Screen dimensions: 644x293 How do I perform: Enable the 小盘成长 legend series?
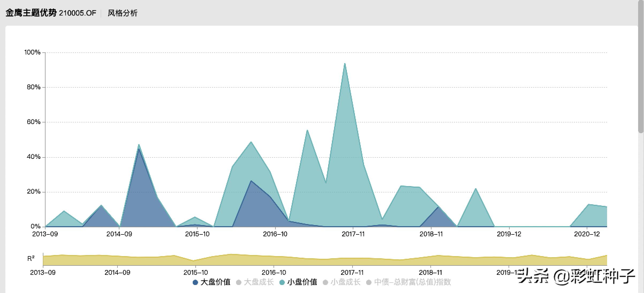pyautogui.click(x=345, y=282)
